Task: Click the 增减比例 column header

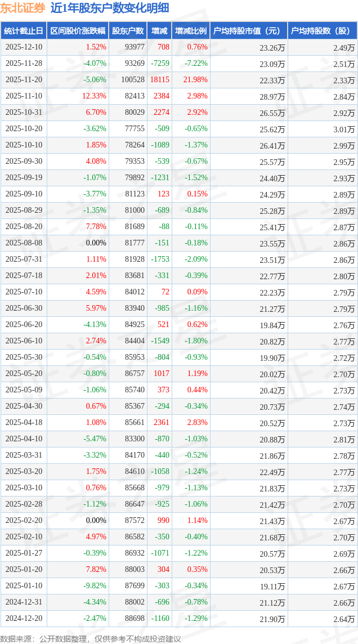Action: (x=190, y=31)
